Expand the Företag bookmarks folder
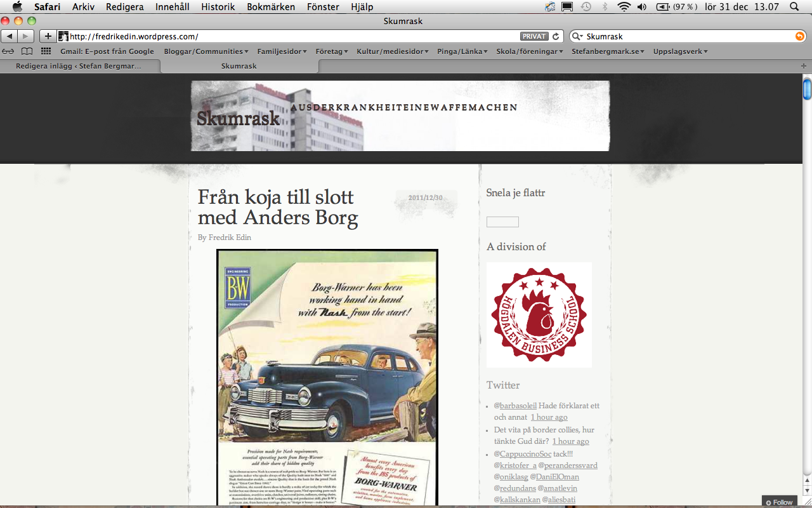The height and width of the screenshot is (508, 812). (332, 51)
